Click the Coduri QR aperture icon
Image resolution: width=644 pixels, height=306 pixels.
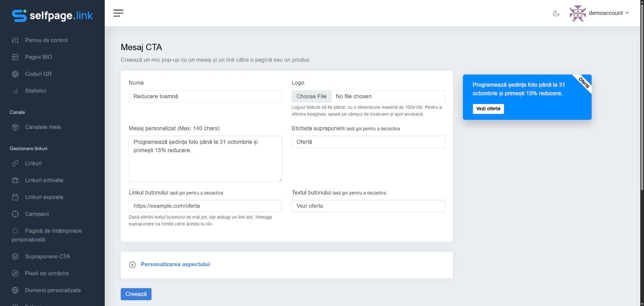tap(15, 74)
